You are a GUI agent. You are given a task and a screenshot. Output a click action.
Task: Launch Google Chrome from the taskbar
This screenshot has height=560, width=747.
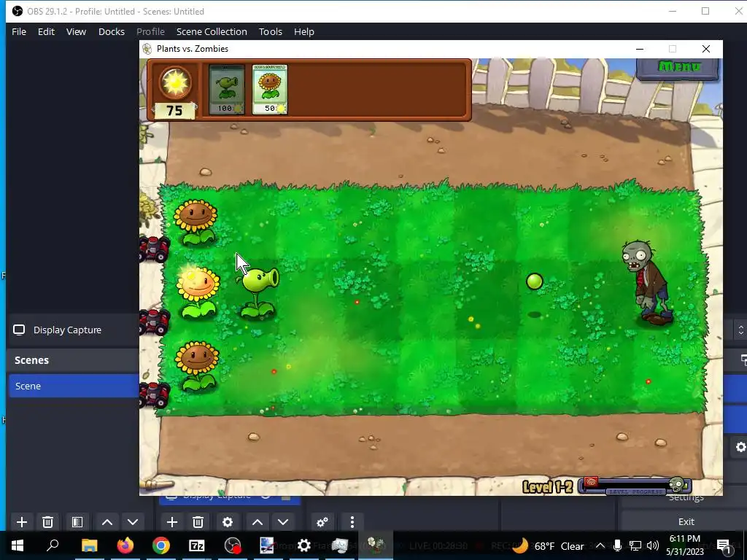pyautogui.click(x=161, y=545)
